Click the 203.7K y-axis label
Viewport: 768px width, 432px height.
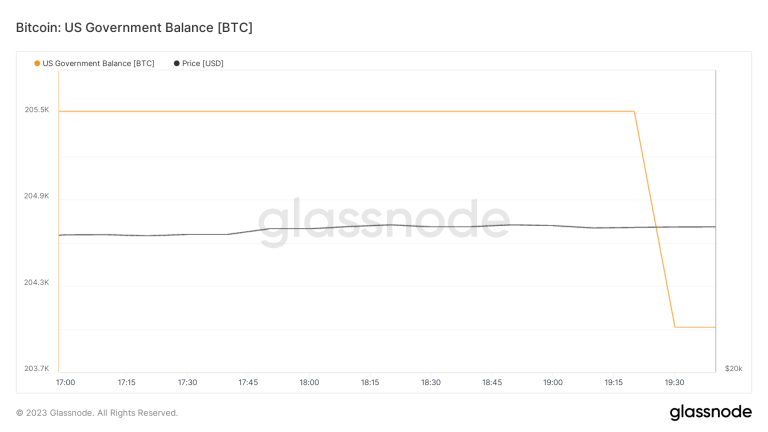37,368
